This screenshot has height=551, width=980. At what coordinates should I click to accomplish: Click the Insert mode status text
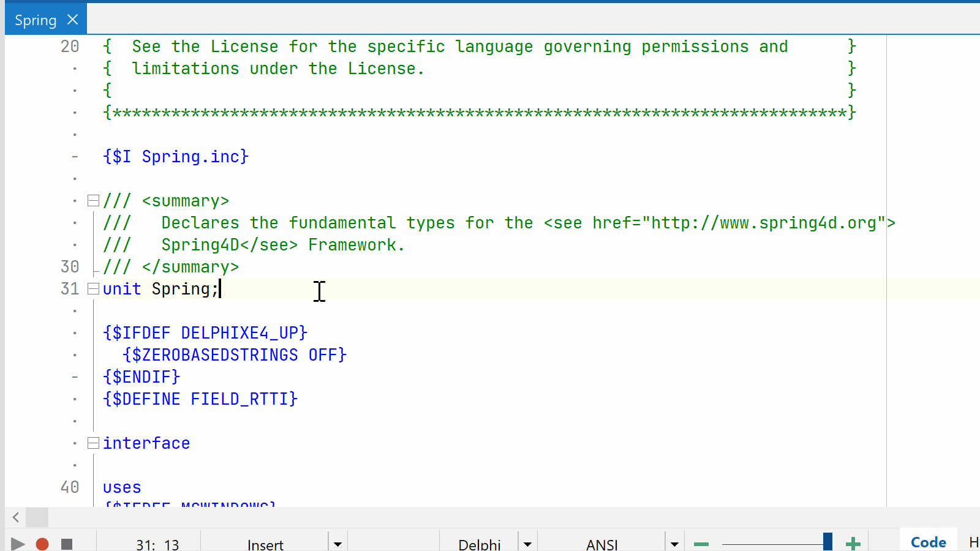[x=265, y=544]
